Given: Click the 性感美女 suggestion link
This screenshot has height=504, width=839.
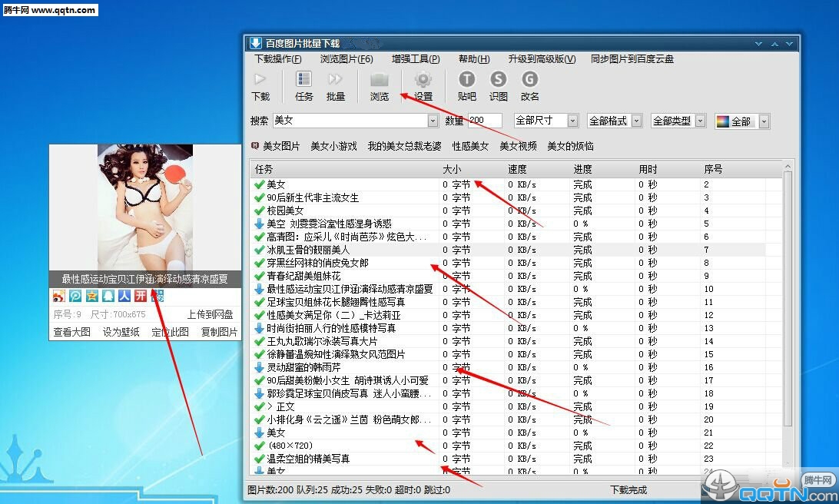Looking at the screenshot, I should (470, 146).
